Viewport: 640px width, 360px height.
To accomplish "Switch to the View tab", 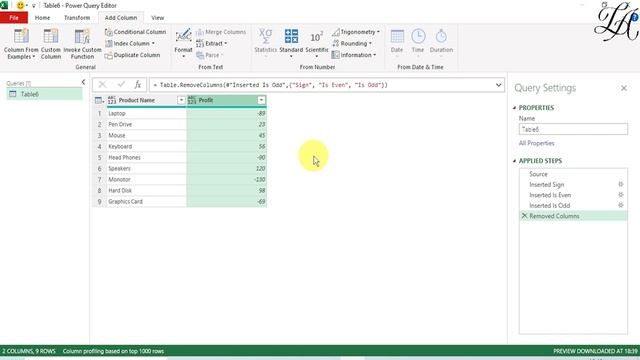I will (158, 18).
